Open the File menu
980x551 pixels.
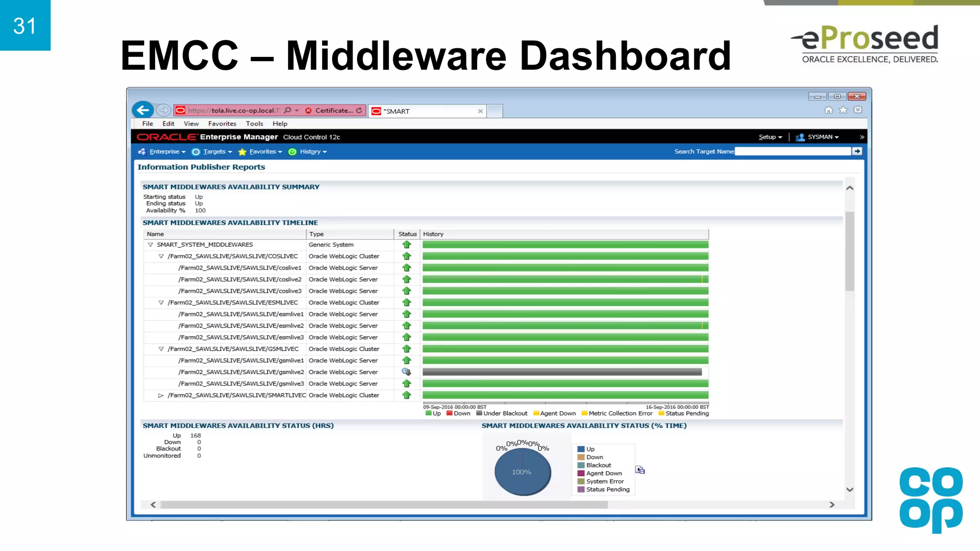coord(147,123)
